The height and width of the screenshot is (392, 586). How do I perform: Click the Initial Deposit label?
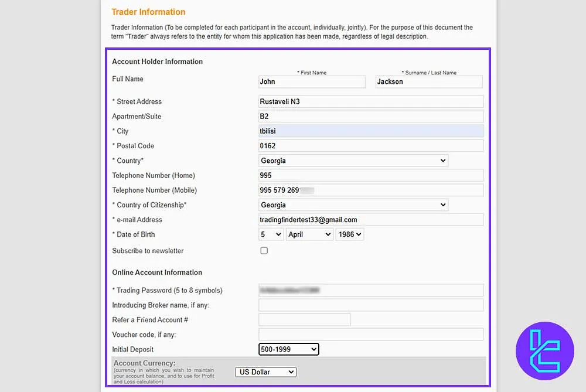pyautogui.click(x=132, y=349)
